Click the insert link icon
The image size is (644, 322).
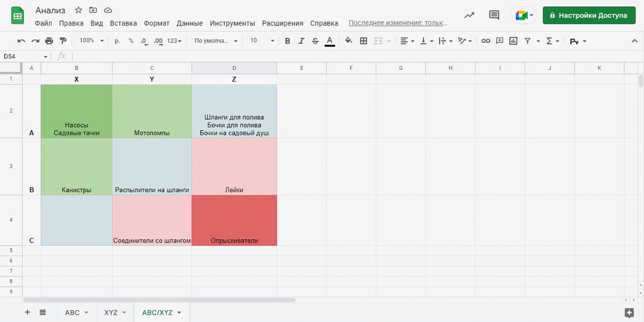[x=486, y=41]
